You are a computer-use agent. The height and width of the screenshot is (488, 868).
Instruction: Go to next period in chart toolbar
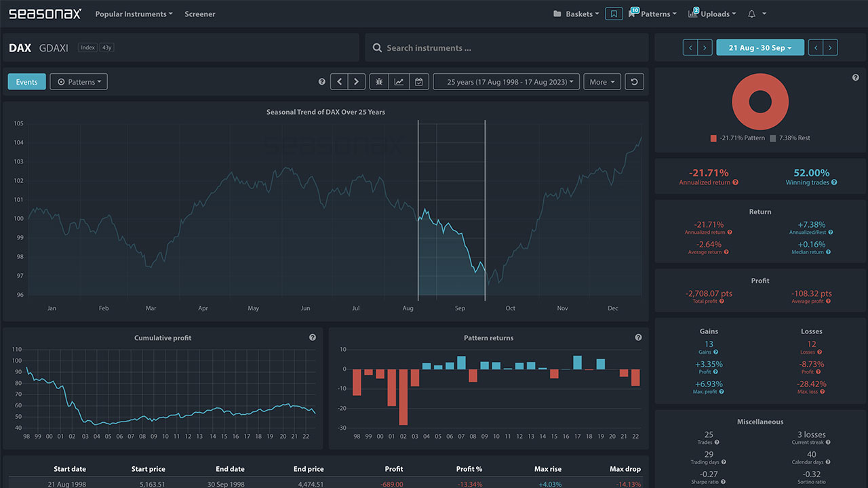[x=357, y=82]
